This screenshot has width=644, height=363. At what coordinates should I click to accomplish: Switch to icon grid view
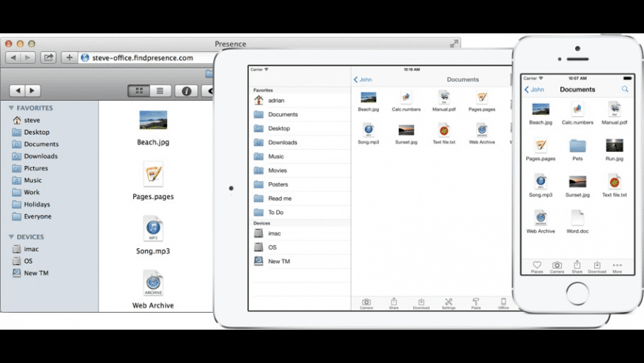click(x=139, y=91)
